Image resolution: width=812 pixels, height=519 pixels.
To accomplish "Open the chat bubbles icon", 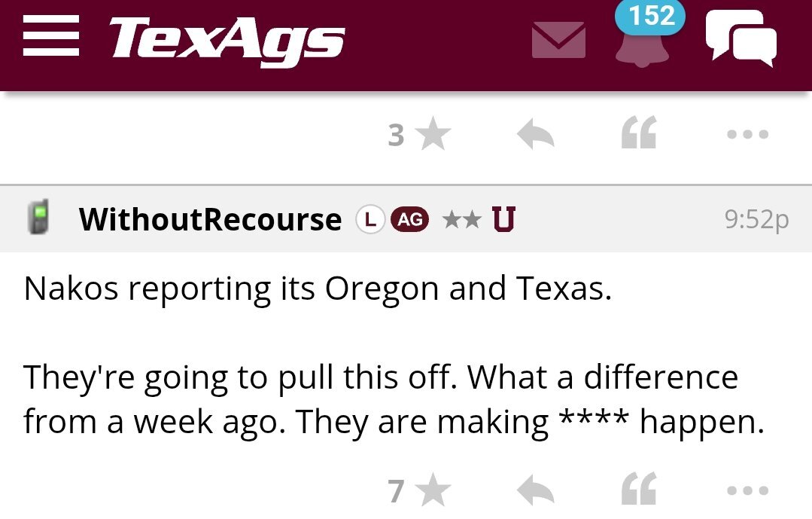I will [x=741, y=40].
